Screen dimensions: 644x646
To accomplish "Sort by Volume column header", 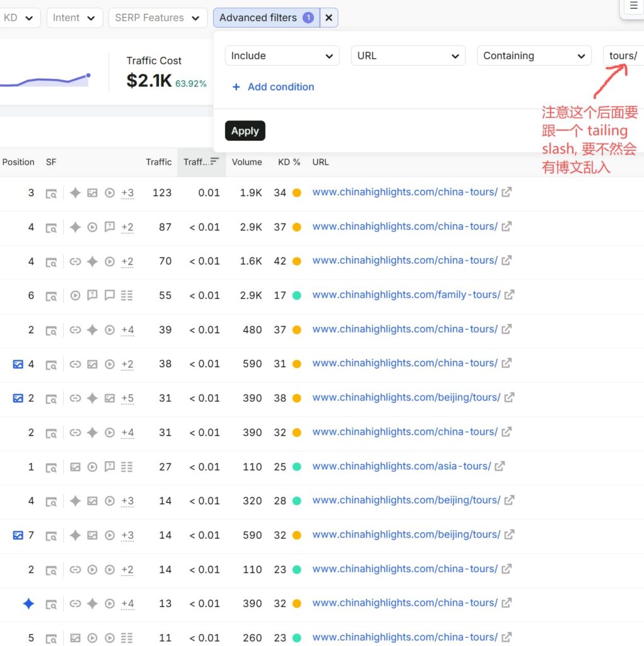I will 247,162.
